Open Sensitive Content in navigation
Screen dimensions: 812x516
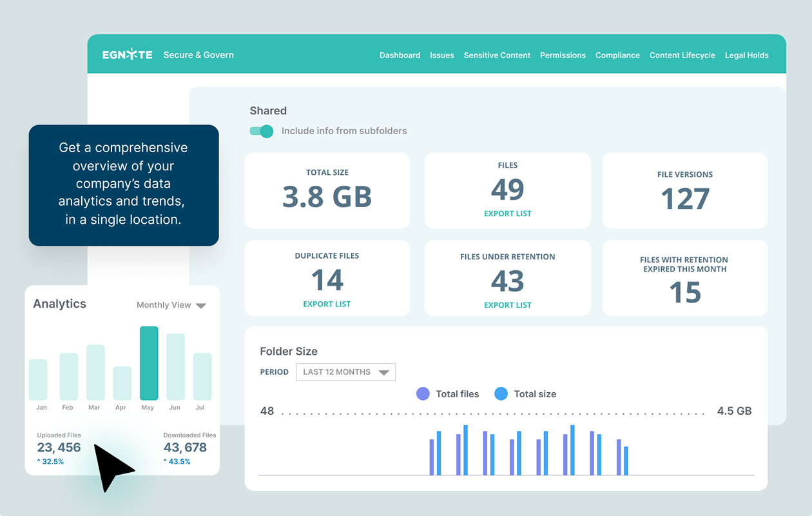(x=497, y=55)
